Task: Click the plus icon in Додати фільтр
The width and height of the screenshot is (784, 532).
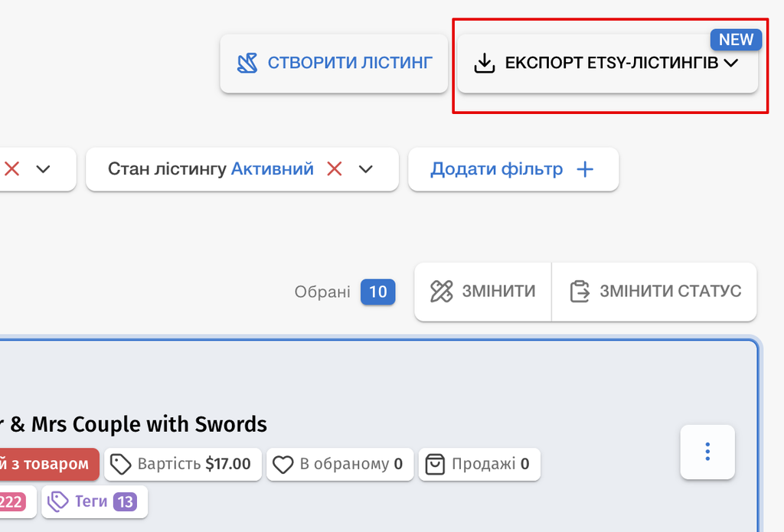Action: click(x=585, y=169)
